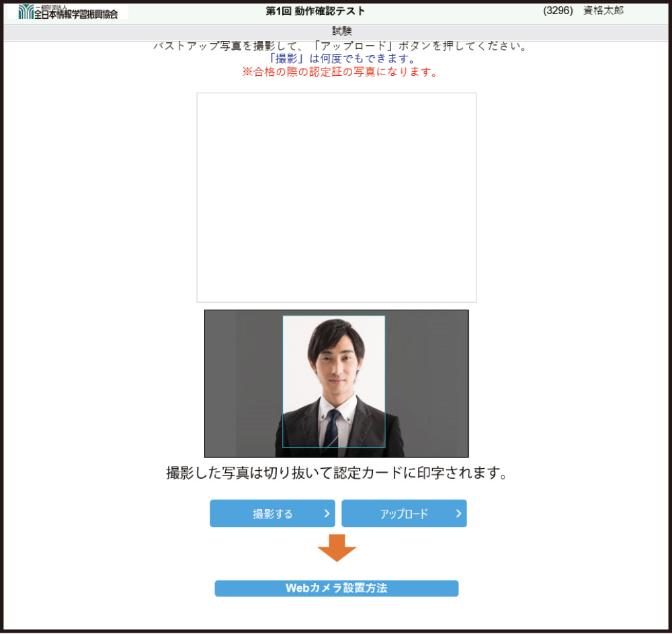The image size is (672, 634).
Task: Click the sample bust-up portrait photo
Action: pos(337,384)
